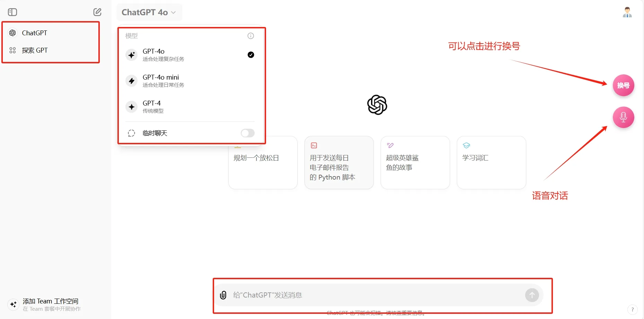
Task: Select the GPT-4 traditional model option
Action: (x=190, y=107)
